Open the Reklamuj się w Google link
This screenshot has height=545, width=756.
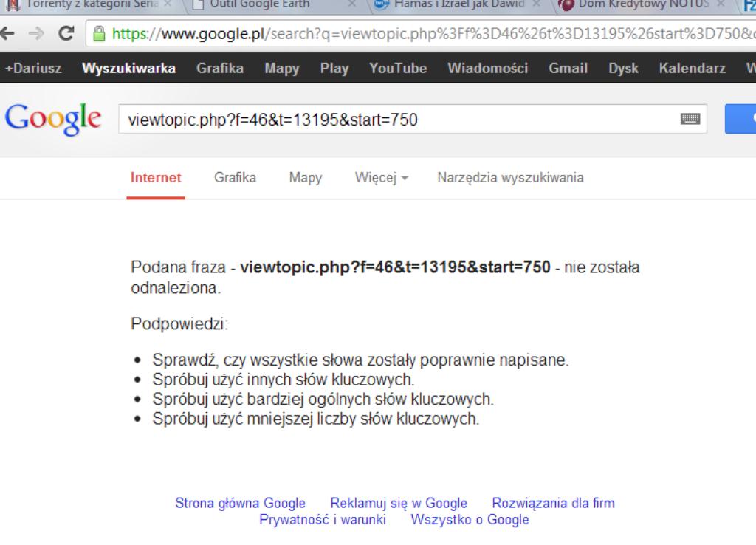(x=399, y=503)
